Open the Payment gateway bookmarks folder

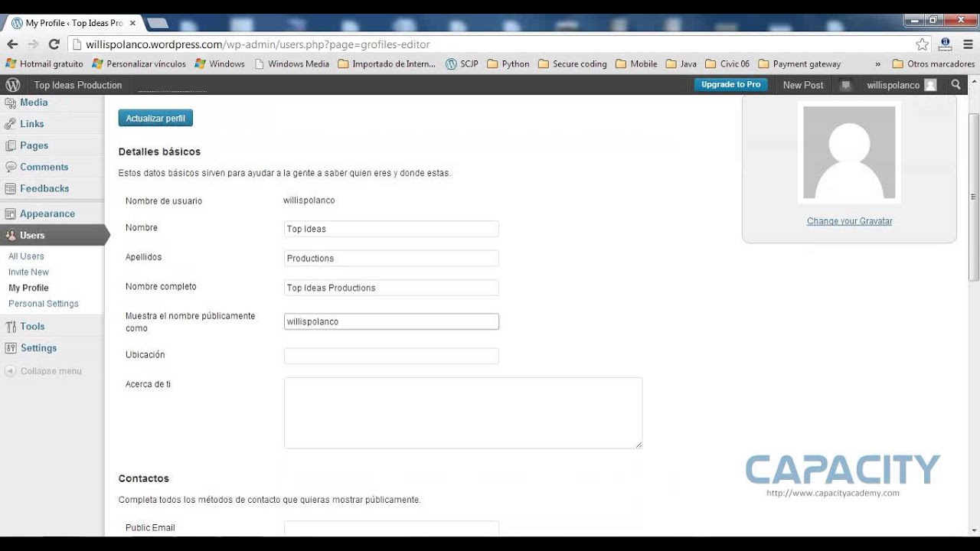[800, 64]
